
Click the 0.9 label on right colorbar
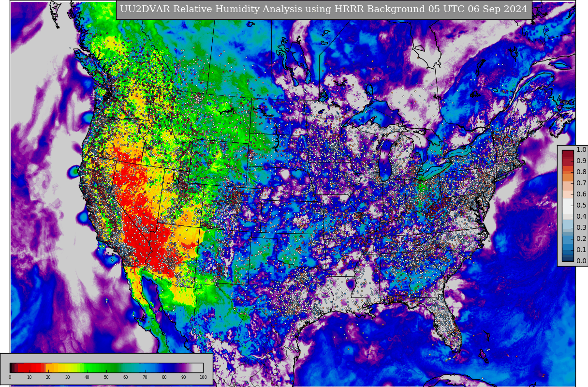pyautogui.click(x=581, y=161)
